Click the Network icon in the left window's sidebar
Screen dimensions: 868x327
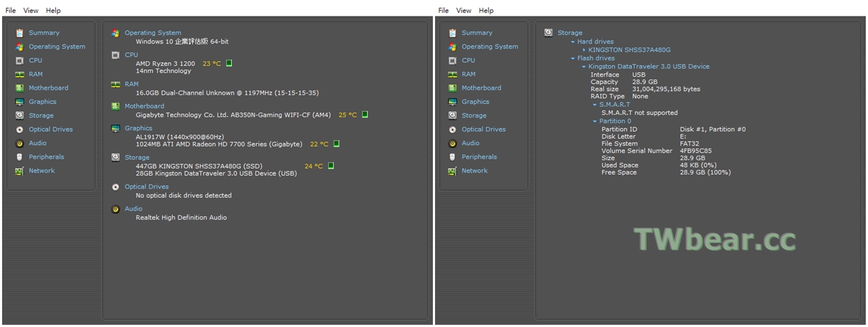click(19, 171)
